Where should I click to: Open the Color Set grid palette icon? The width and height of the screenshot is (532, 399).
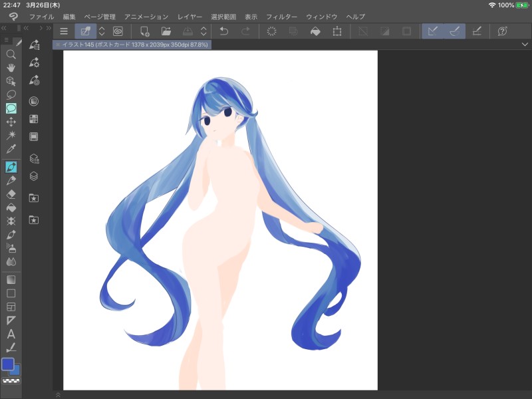click(34, 119)
